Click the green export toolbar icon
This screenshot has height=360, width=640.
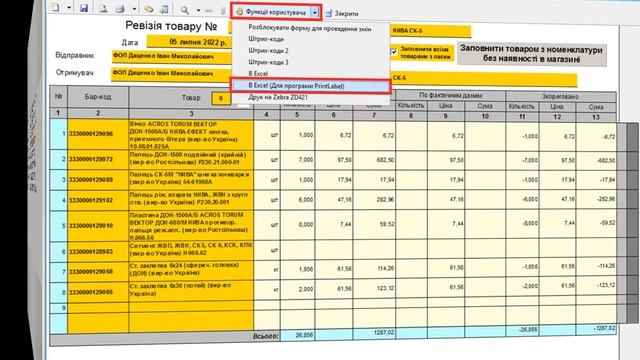[164, 9]
